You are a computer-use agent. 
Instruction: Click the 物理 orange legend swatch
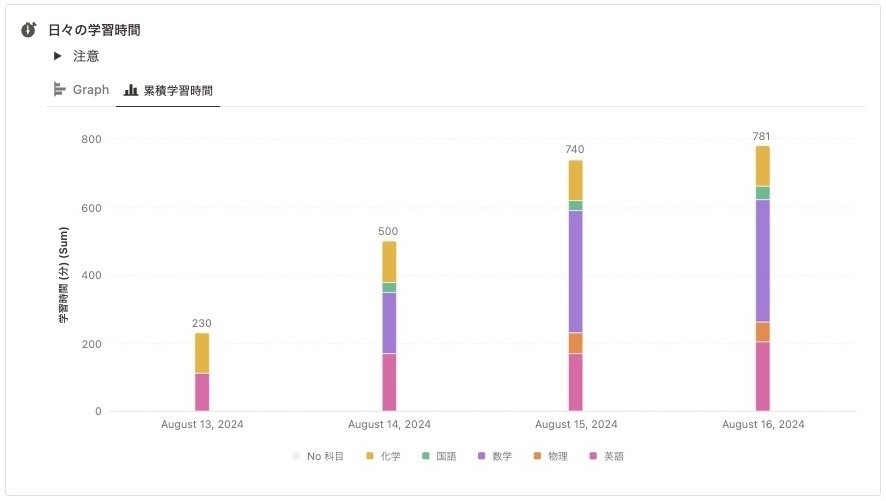(x=537, y=456)
